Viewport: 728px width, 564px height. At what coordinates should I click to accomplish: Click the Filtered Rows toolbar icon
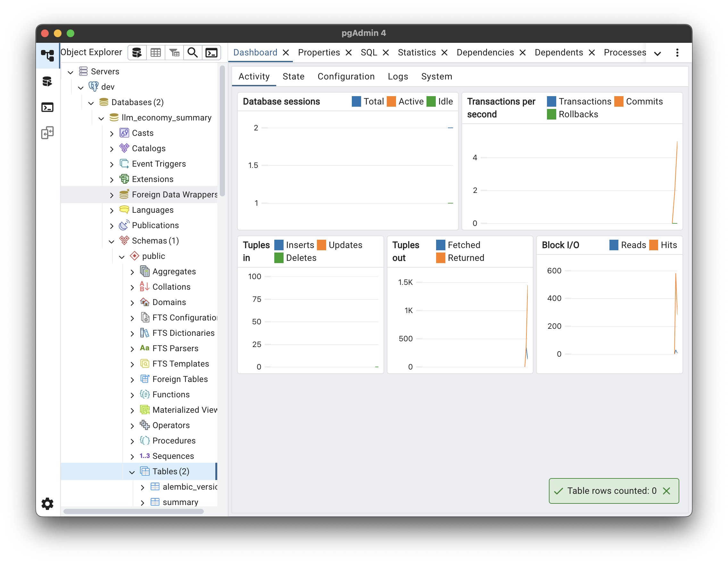coord(174,53)
